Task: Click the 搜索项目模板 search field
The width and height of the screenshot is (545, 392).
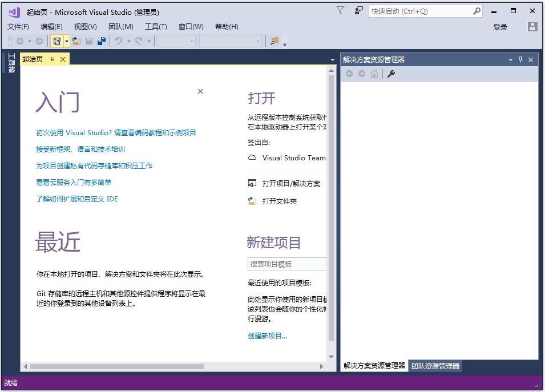Action: [287, 264]
